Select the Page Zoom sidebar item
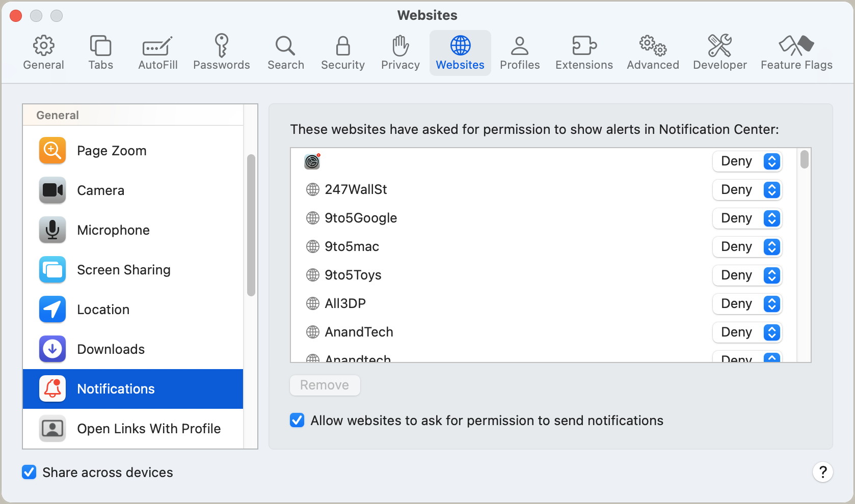Viewport: 855px width, 504px height. (x=133, y=151)
